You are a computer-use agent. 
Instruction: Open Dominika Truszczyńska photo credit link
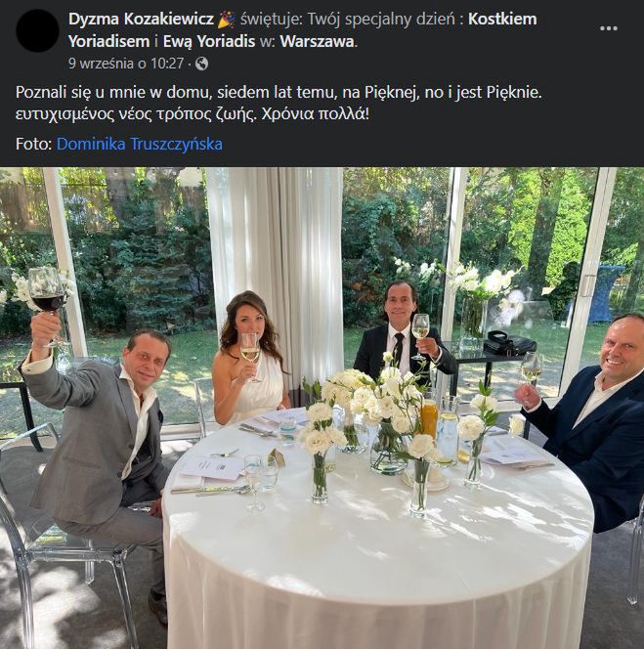click(140, 144)
